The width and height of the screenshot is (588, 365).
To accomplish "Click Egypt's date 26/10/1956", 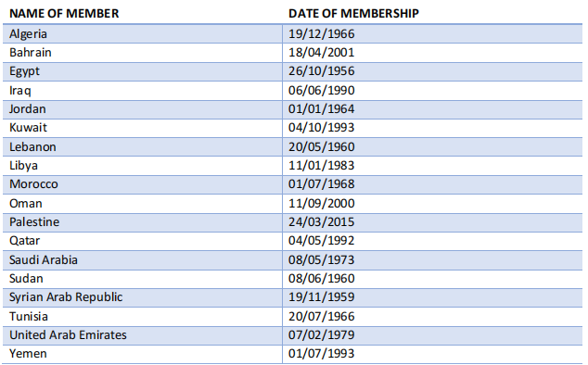I will click(322, 71).
